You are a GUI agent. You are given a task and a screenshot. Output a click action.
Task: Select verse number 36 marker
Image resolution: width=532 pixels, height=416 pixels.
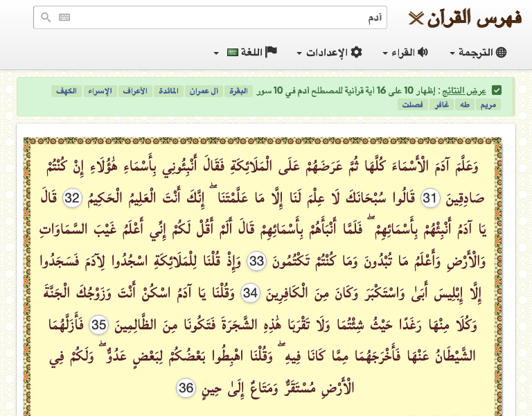(186, 389)
